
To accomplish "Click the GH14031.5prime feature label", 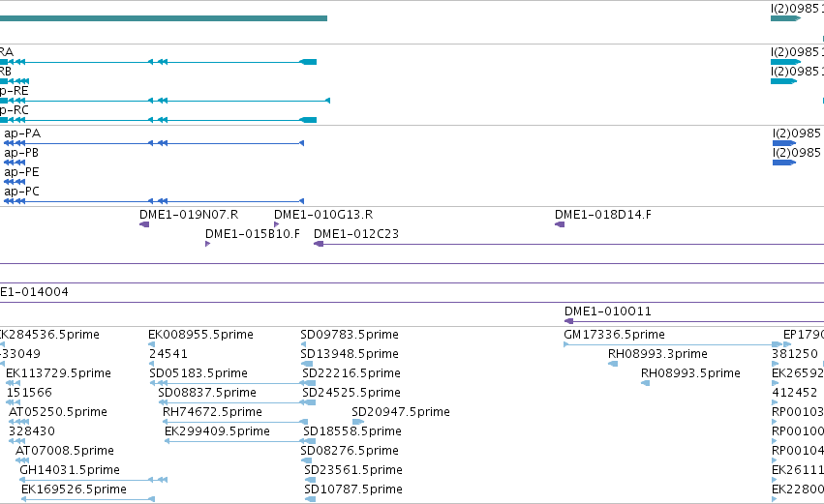I will pos(70,470).
